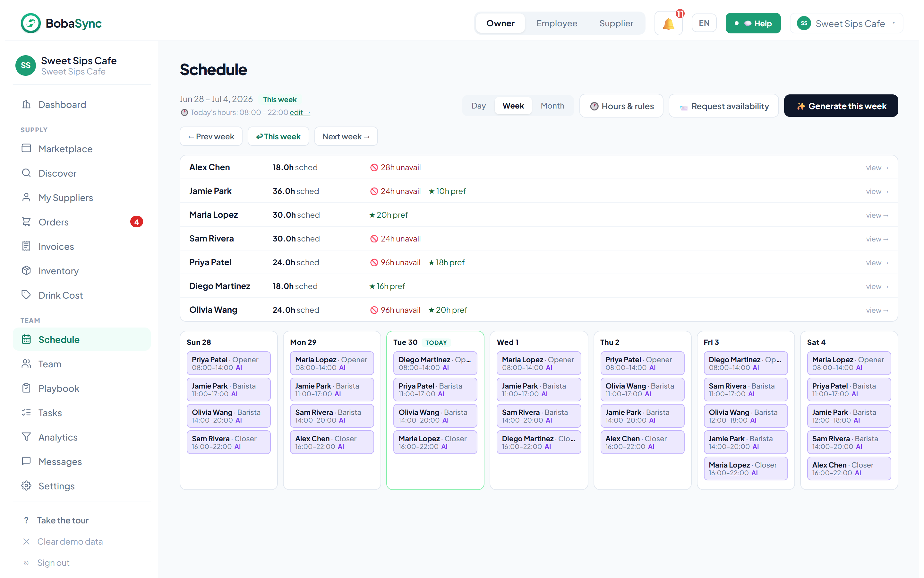Go to the Team page
Image resolution: width=924 pixels, height=578 pixels.
pos(82,363)
